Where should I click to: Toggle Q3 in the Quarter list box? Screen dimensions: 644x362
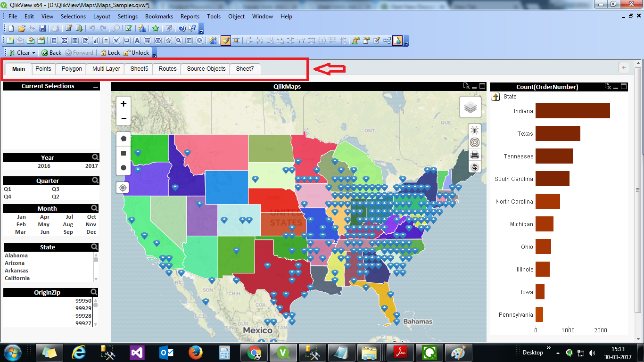[56, 189]
